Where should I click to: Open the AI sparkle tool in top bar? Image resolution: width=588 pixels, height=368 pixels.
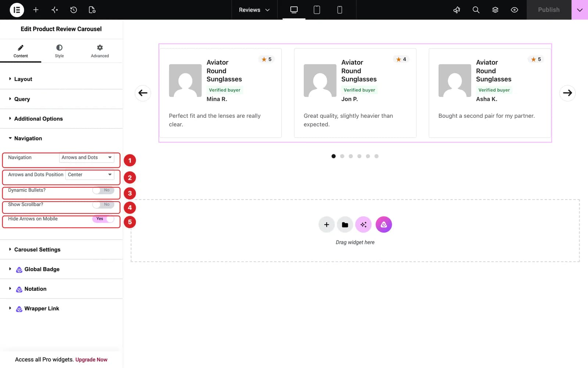point(55,10)
